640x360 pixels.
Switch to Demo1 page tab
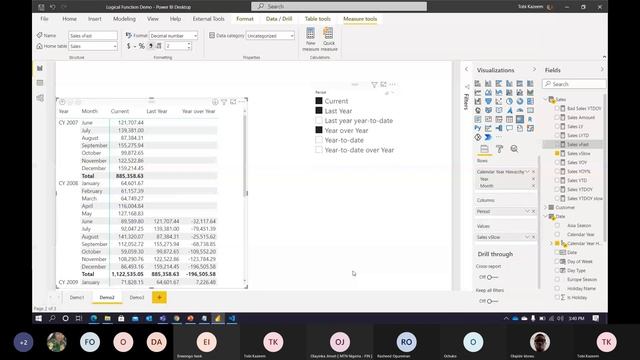pyautogui.click(x=77, y=298)
